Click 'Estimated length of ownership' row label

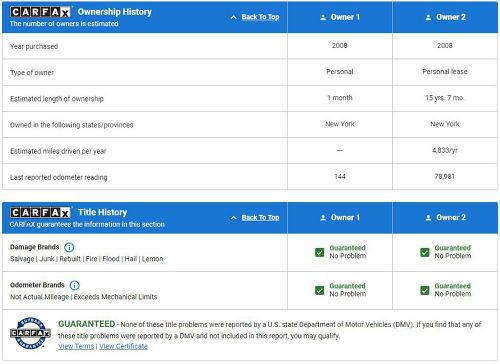57,99
